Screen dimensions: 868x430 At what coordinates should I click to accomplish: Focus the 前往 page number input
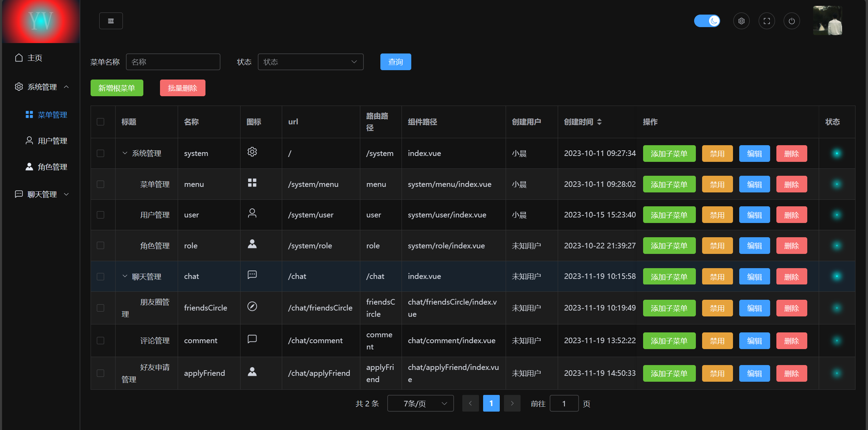(x=564, y=403)
